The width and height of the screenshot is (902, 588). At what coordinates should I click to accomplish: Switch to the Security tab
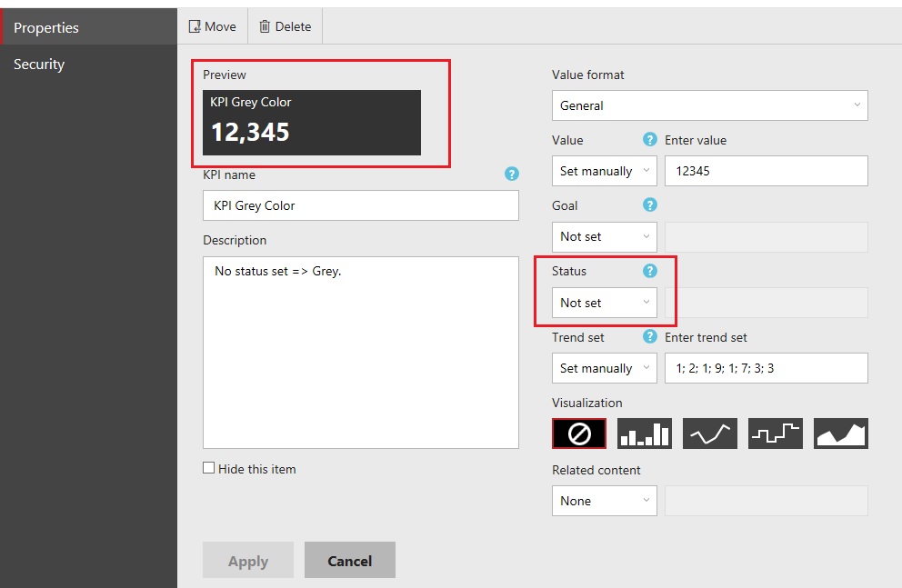tap(88, 64)
